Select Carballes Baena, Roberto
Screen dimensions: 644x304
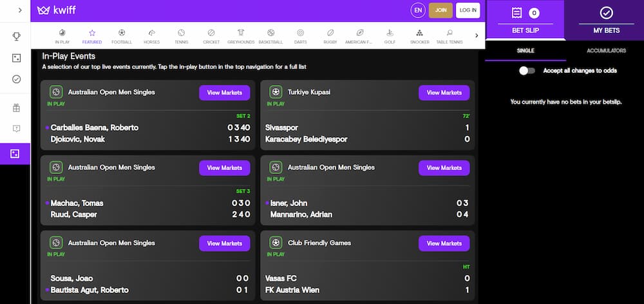95,128
